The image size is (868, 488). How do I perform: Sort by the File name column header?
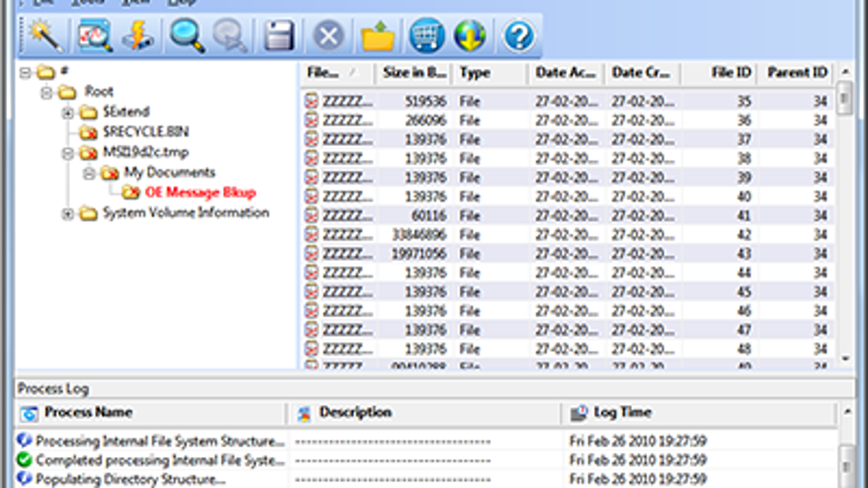tap(337, 73)
